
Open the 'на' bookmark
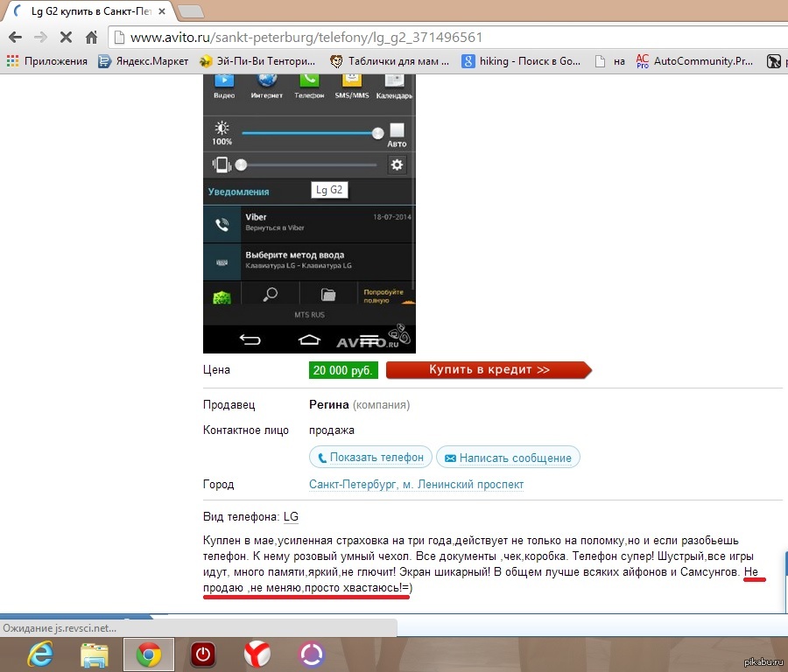[610, 61]
